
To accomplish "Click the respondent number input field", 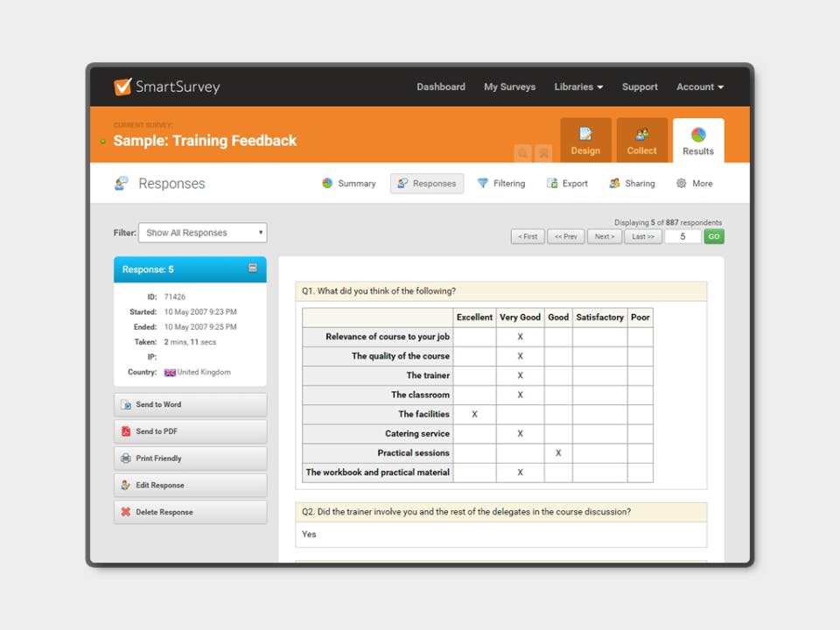I will pos(682,236).
